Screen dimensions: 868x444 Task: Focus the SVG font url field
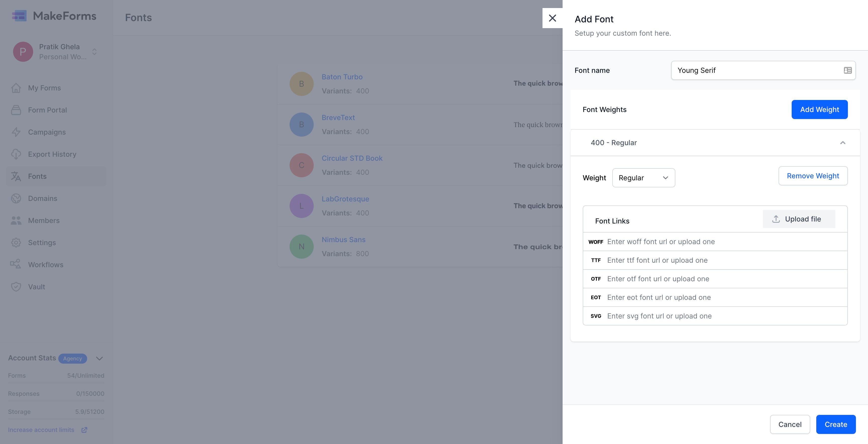715,316
